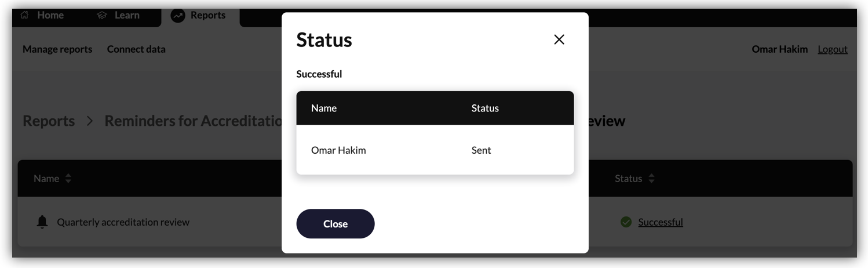Go to Reports breadcrumb link
This screenshot has width=868, height=268.
coord(49,121)
